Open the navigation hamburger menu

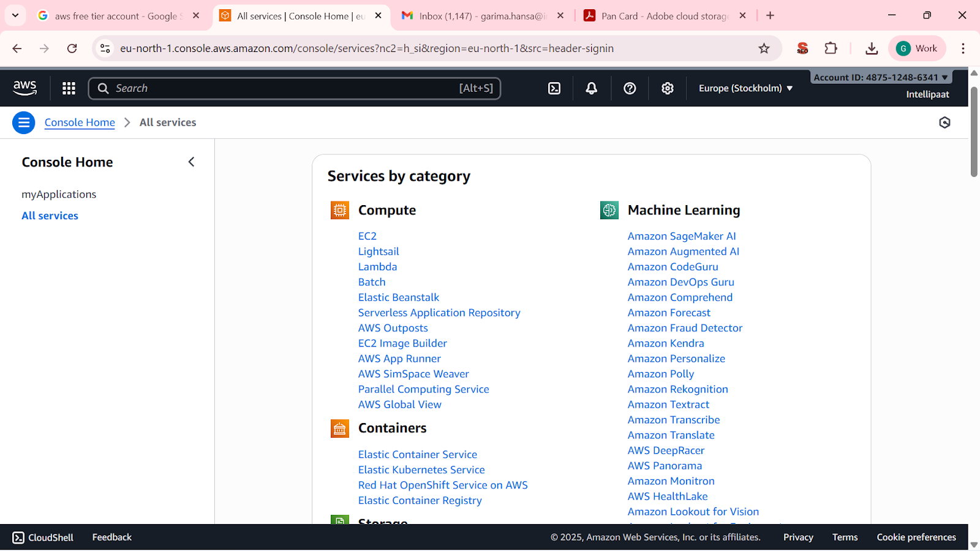click(23, 122)
